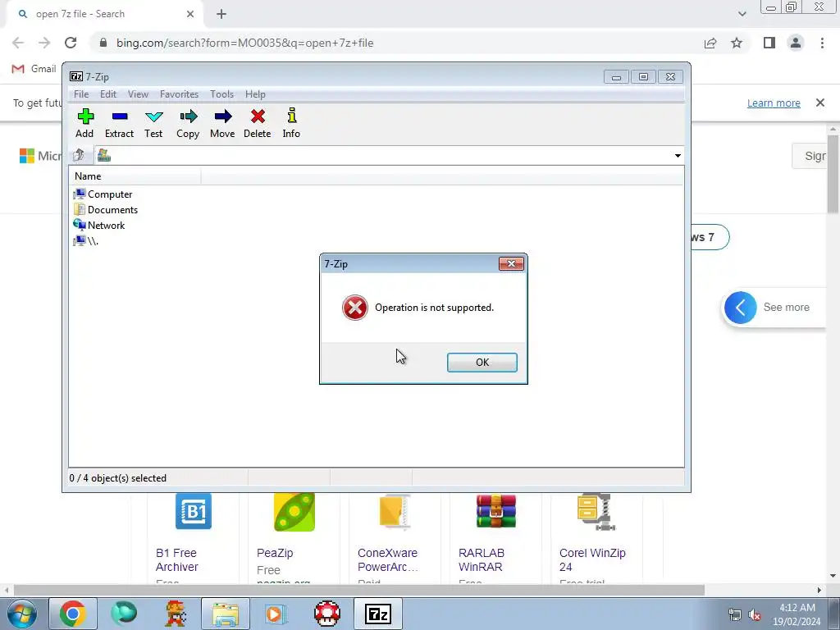Image resolution: width=840 pixels, height=630 pixels.
Task: Open the View menu in 7-Zip
Action: [138, 94]
